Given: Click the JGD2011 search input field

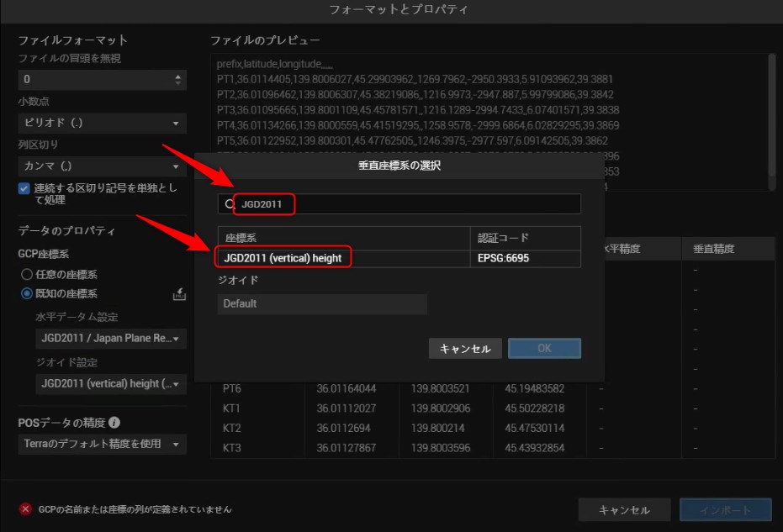Looking at the screenshot, I should 404,204.
